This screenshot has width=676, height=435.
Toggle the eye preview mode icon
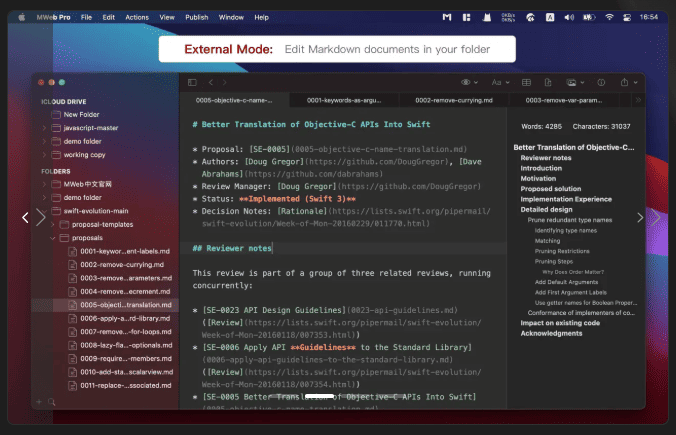[465, 82]
